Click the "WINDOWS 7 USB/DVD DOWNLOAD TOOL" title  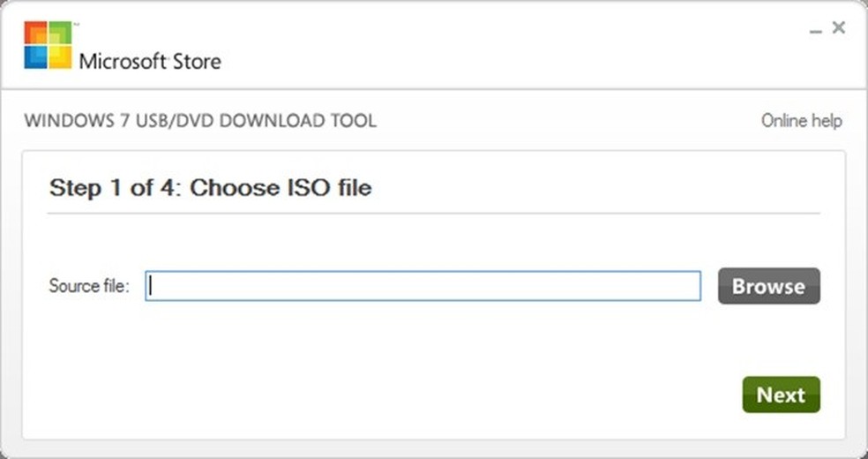[x=200, y=121]
